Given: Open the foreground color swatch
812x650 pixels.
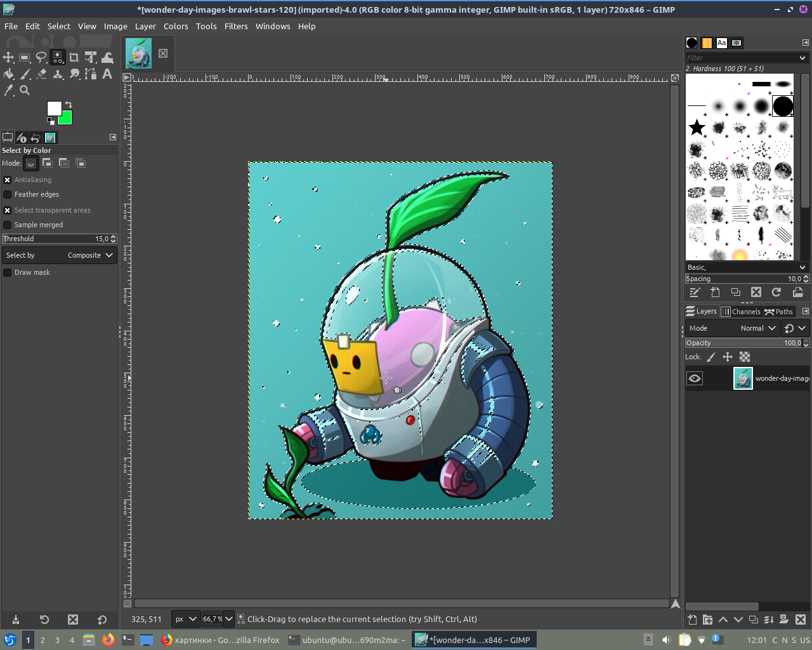Looking at the screenshot, I should [54, 108].
